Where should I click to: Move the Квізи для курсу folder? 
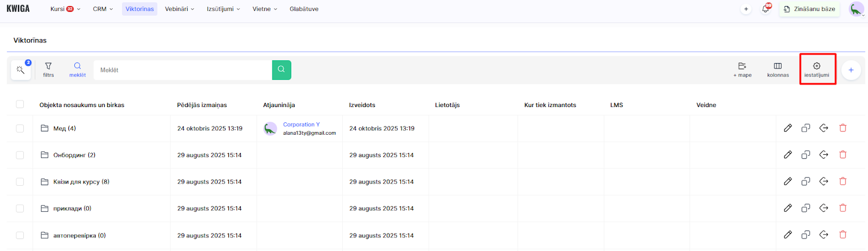click(x=824, y=181)
